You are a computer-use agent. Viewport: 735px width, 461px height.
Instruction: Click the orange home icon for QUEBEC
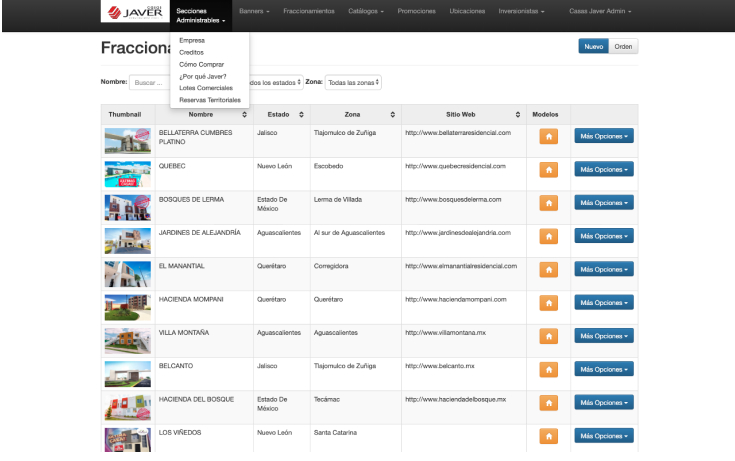pos(548,170)
